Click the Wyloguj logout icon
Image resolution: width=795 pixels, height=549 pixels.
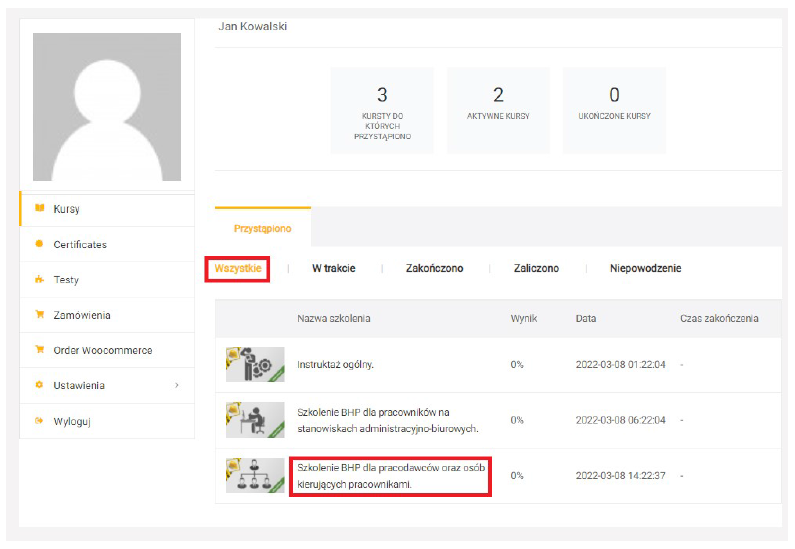tap(40, 421)
